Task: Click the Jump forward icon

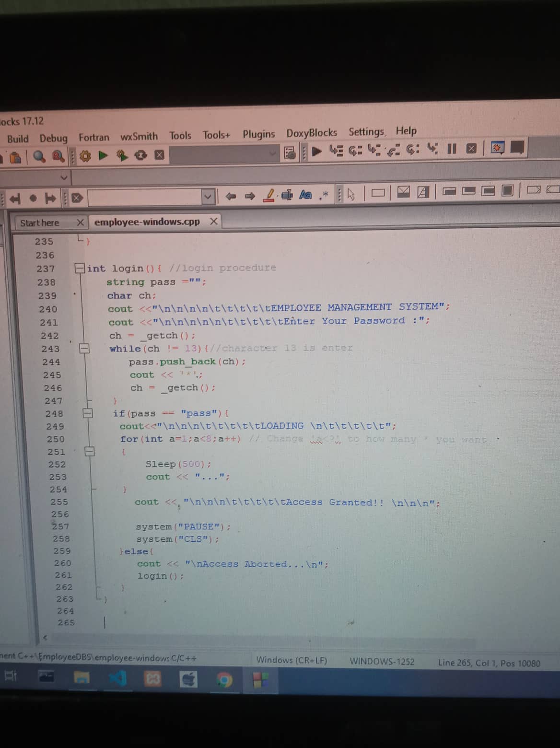Action: tap(50, 198)
